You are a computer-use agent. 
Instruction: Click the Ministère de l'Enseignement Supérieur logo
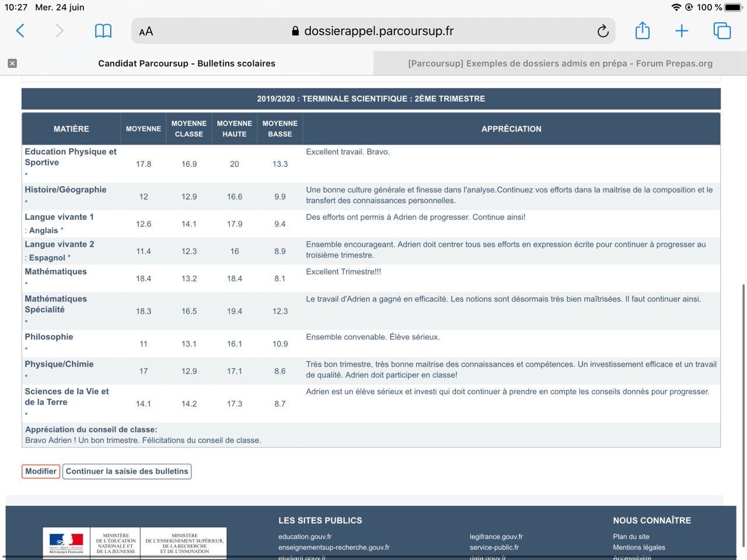tap(184, 543)
